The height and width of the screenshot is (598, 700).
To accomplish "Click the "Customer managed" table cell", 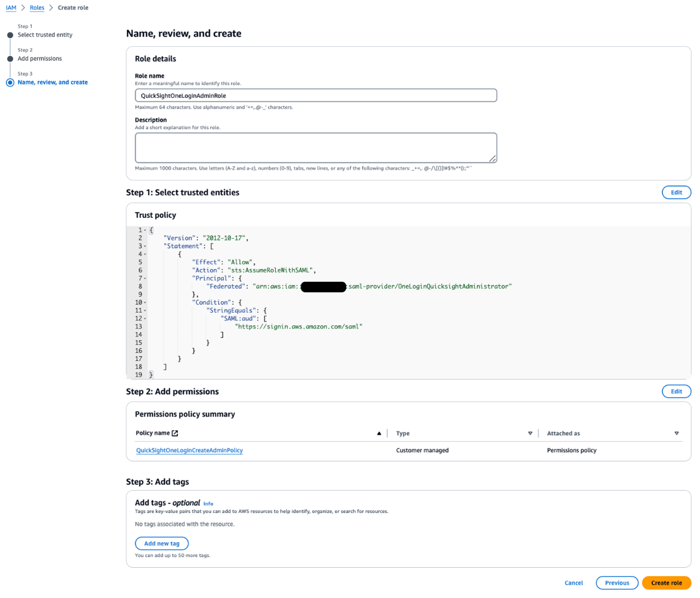I will [422, 450].
